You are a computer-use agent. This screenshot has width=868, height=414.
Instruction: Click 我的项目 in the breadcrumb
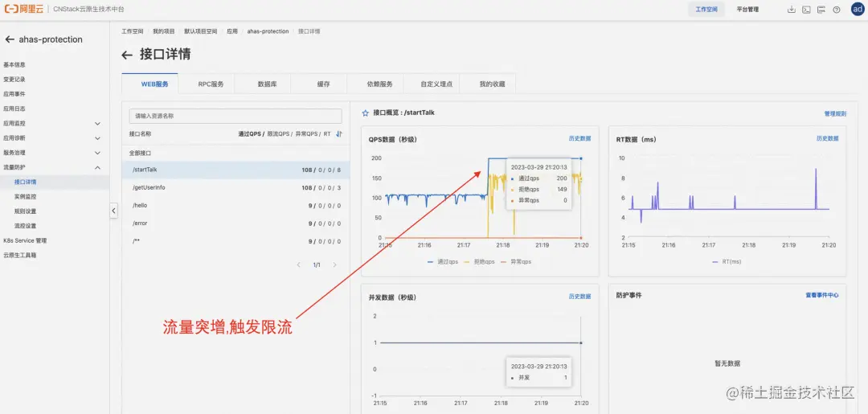(163, 31)
